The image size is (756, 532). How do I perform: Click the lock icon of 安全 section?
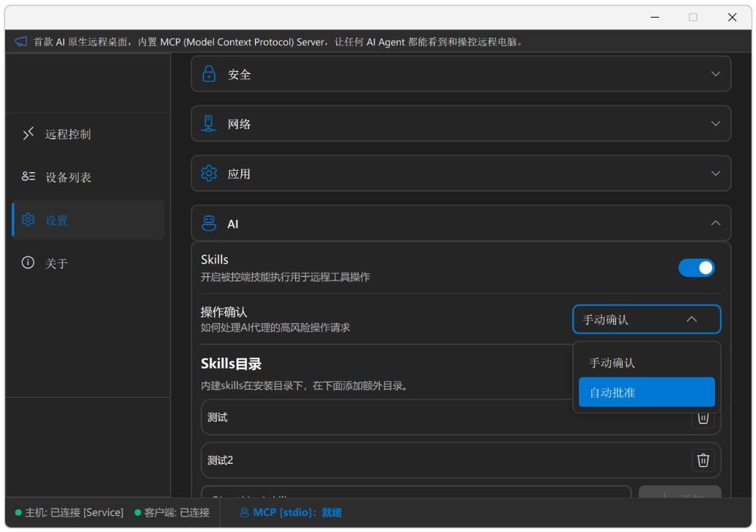click(209, 74)
